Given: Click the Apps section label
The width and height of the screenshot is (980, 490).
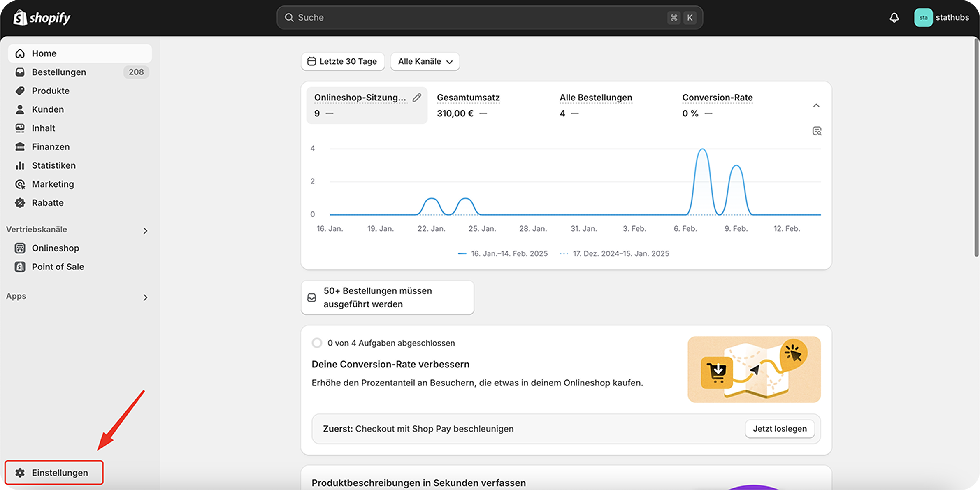Looking at the screenshot, I should coord(16,296).
